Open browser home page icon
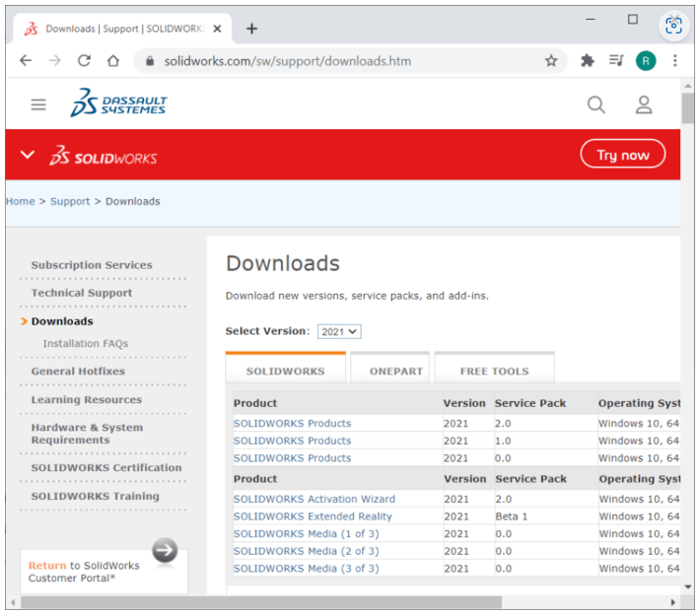 pyautogui.click(x=113, y=60)
